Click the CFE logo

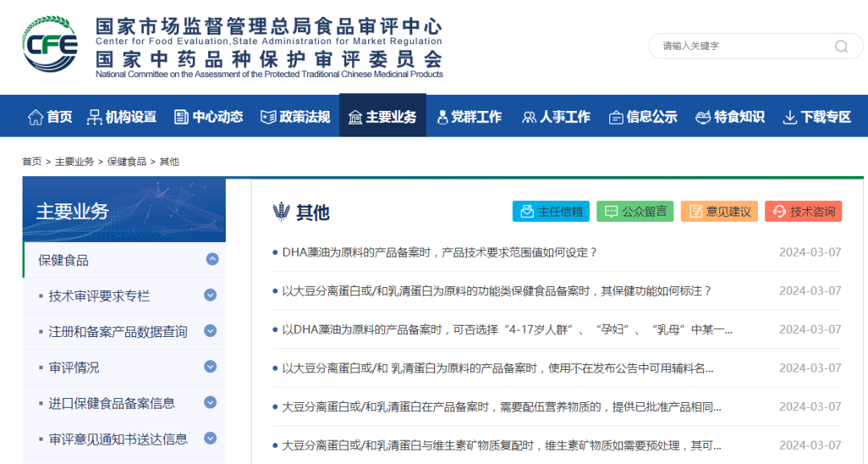46,44
